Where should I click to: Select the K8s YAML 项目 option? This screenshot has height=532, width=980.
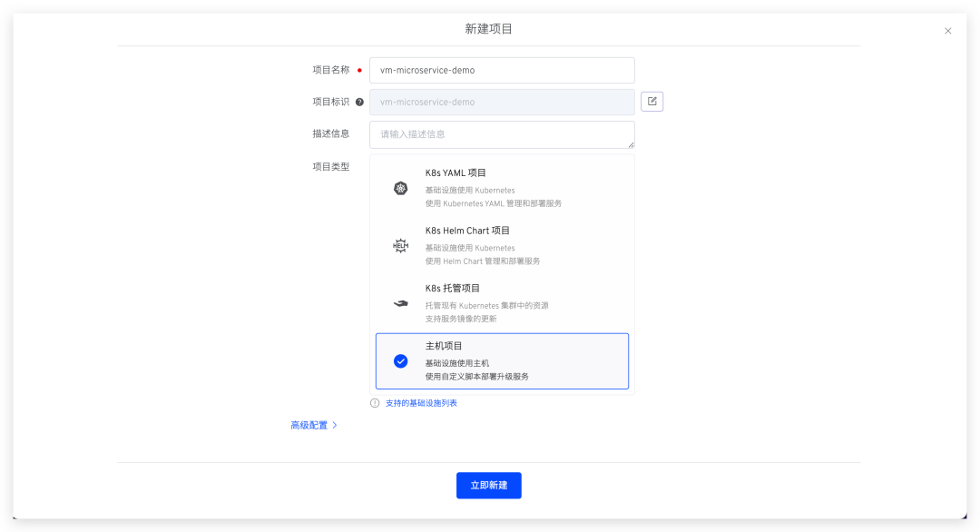pyautogui.click(x=502, y=188)
